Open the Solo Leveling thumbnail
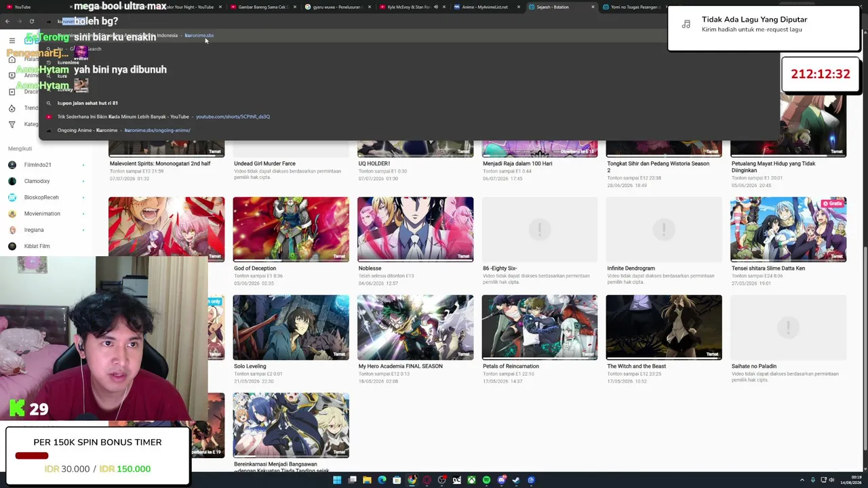 291,327
